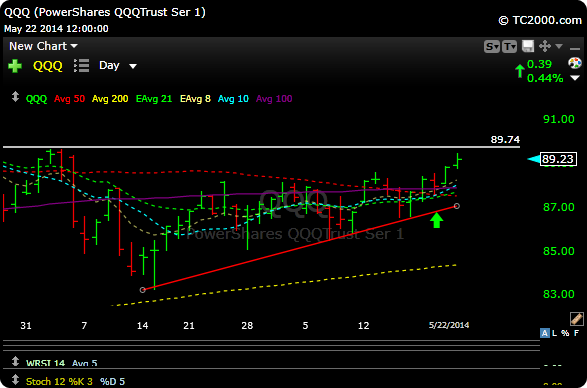
Task: Open the Day timeframe dropdown arrow
Action: 133,67
